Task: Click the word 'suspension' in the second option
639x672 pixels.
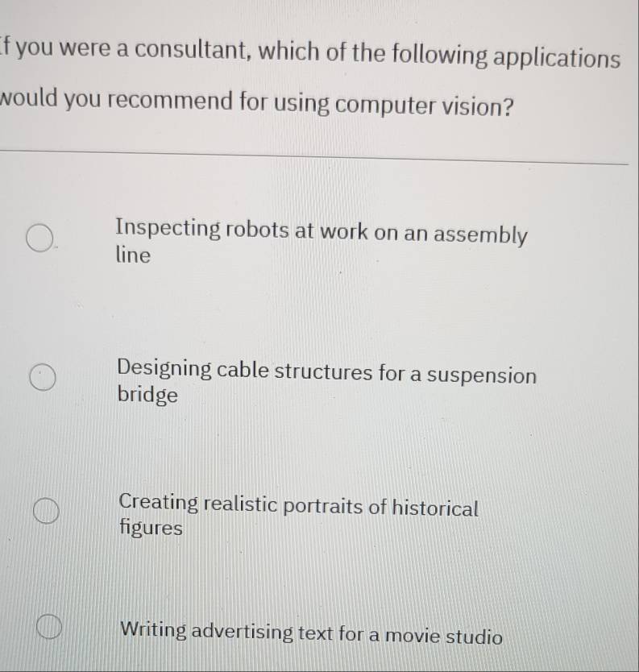Action: coord(482,375)
